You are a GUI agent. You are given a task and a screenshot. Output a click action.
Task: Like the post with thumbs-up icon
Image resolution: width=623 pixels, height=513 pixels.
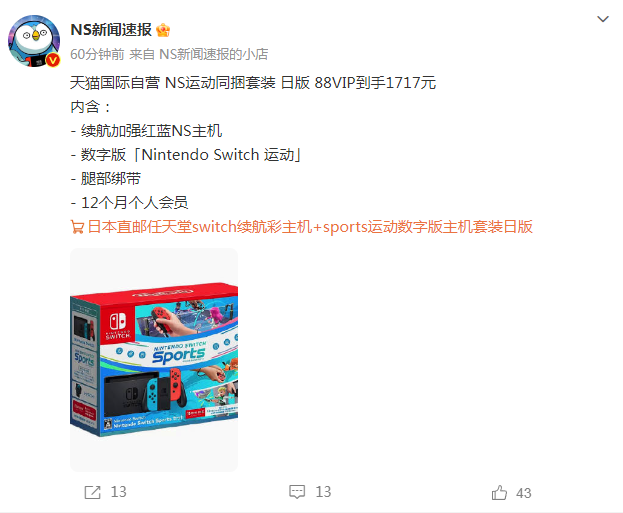point(499,493)
